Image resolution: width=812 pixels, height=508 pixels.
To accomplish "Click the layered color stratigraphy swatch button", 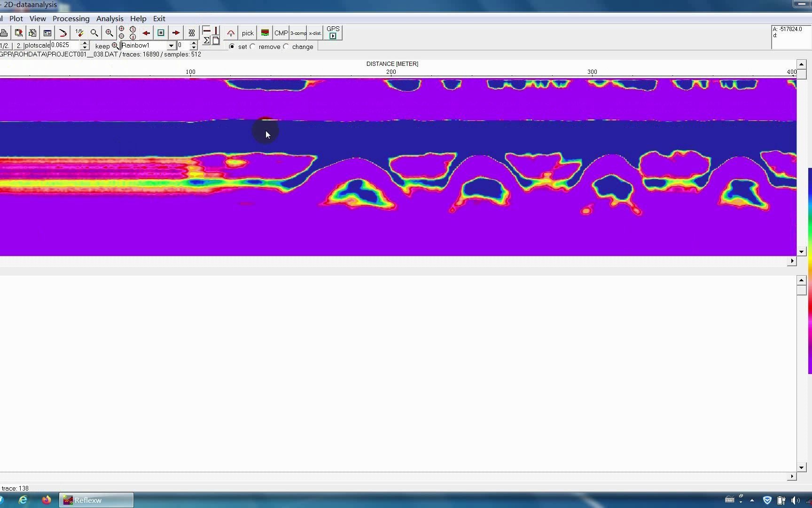I will [265, 32].
